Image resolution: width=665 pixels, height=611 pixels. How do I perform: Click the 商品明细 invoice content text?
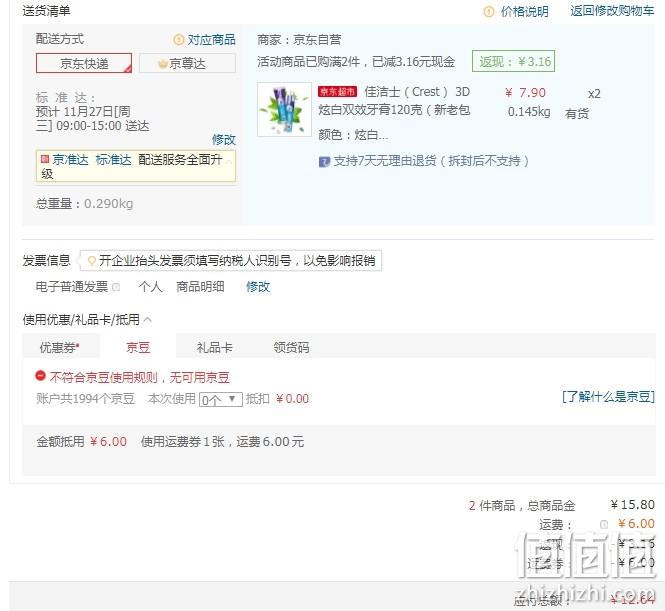[200, 287]
